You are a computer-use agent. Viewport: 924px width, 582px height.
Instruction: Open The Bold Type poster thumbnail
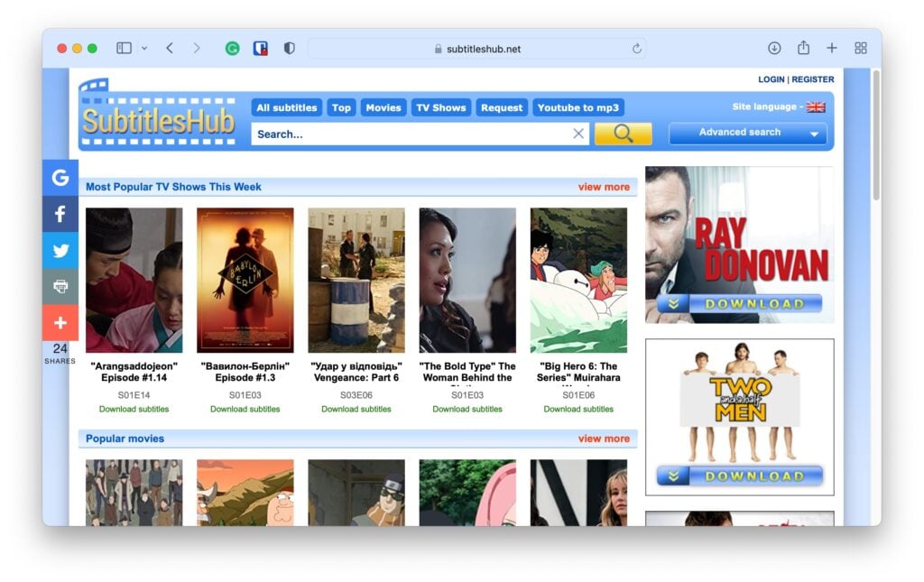(x=467, y=281)
